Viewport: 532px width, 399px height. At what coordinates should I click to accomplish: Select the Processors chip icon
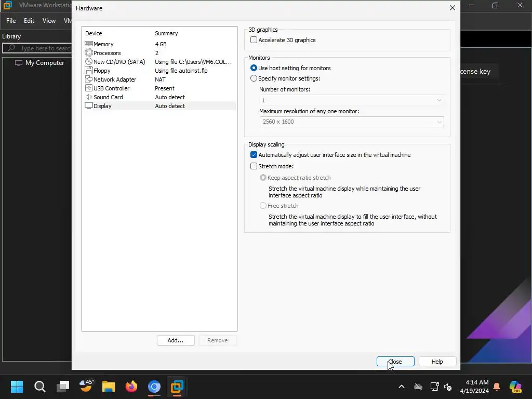tap(88, 52)
